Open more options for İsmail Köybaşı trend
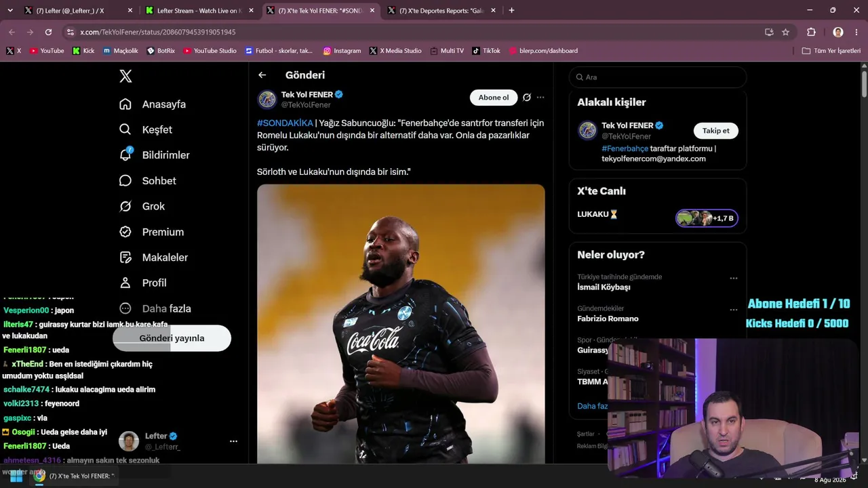868x488 pixels. point(733,279)
